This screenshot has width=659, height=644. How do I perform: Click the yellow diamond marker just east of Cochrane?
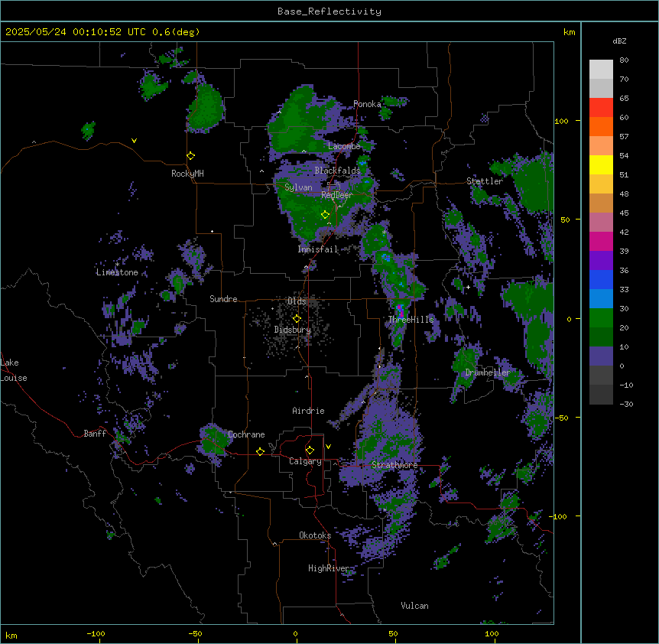[260, 451]
